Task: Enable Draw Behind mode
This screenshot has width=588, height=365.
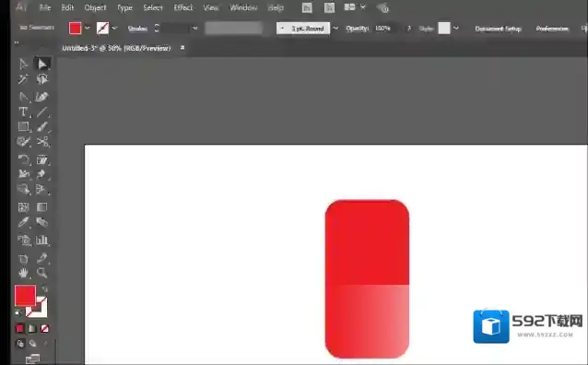Action: 33,343
